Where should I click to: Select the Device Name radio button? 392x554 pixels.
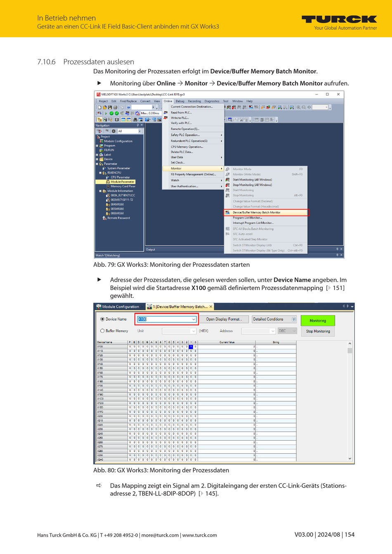click(102, 319)
